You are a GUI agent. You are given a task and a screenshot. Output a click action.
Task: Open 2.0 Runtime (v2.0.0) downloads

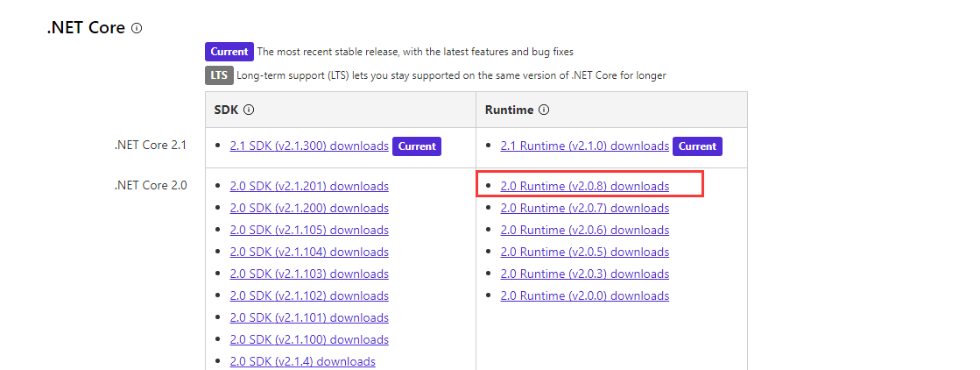(584, 295)
